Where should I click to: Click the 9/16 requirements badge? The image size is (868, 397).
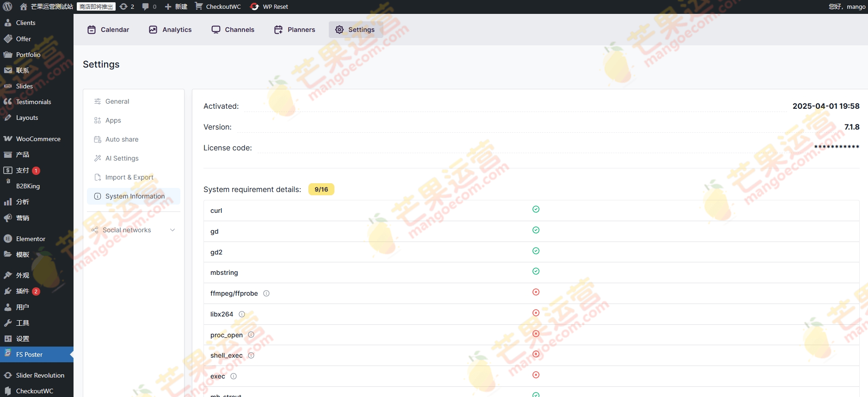[321, 189]
